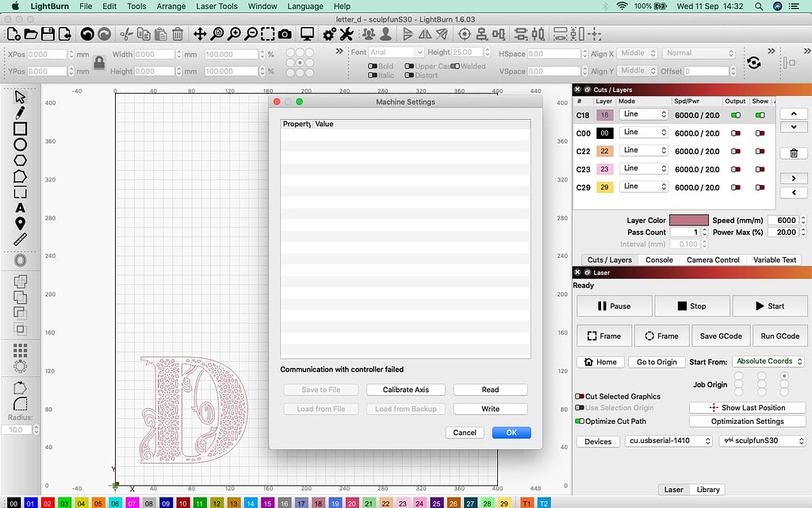Switch to the Console tab
The height and width of the screenshot is (508, 812).
(x=659, y=260)
